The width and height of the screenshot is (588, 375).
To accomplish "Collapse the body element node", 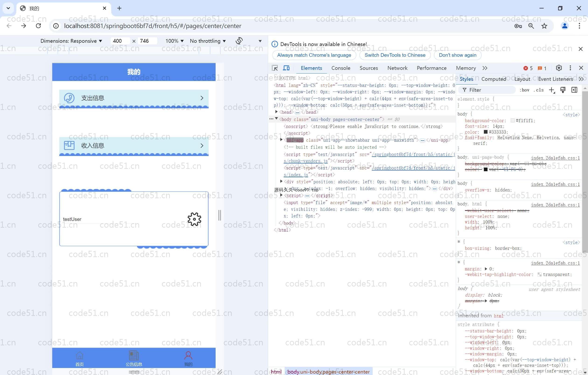I will pyautogui.click(x=276, y=119).
